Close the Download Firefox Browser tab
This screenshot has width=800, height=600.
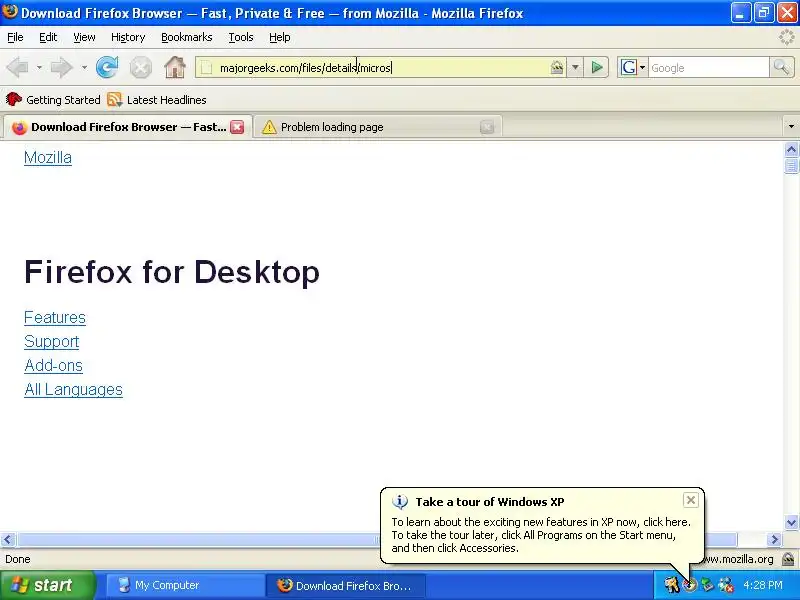[x=237, y=127]
